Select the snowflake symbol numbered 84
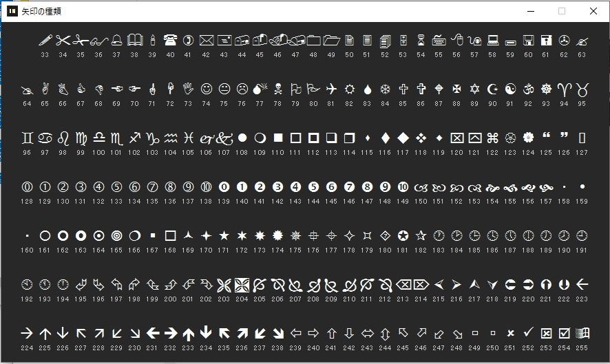The height and width of the screenshot is (364, 610). click(x=385, y=89)
